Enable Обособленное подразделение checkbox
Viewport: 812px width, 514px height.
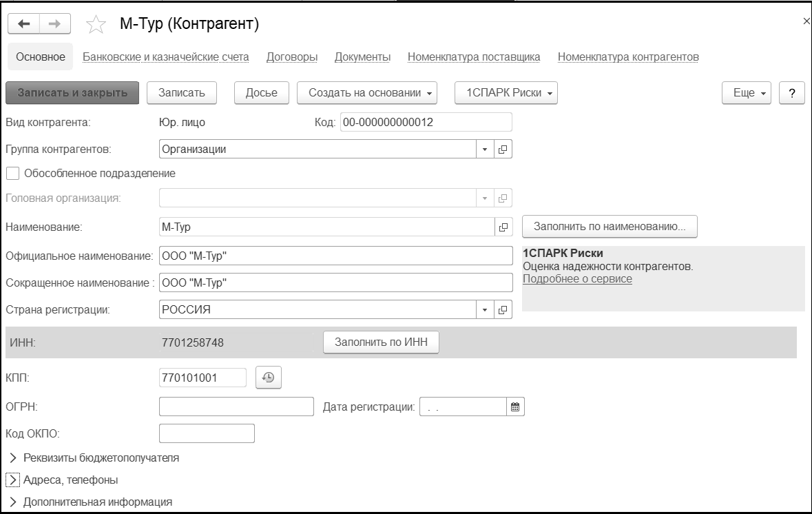(x=12, y=174)
